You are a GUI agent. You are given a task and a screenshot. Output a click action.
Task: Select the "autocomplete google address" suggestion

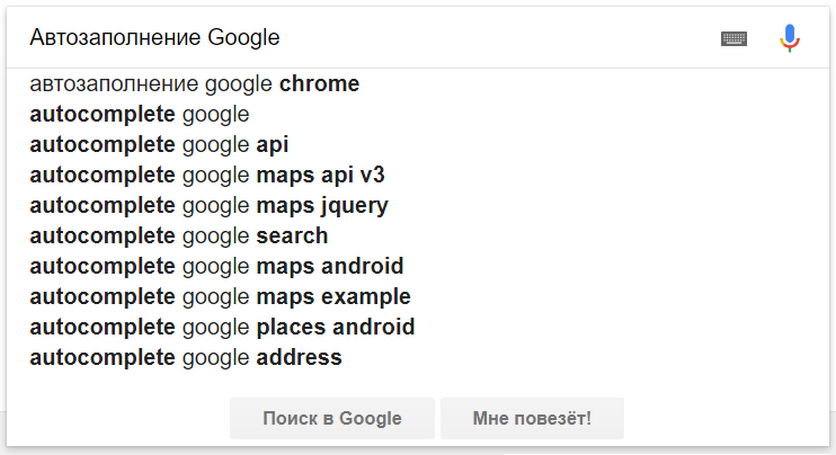pos(186,357)
